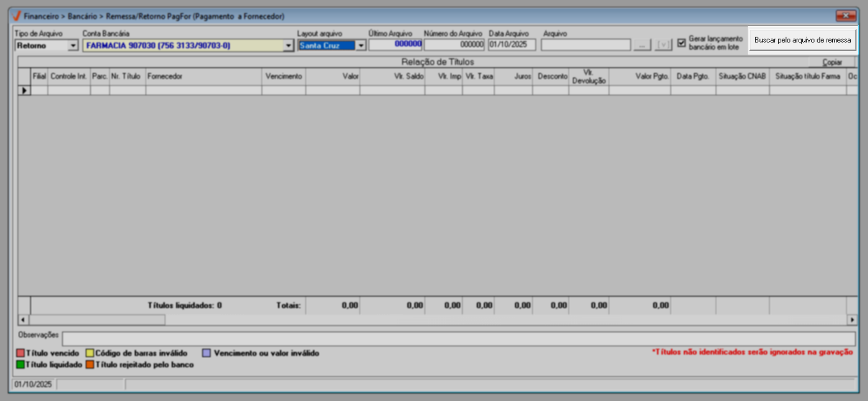Expand the Conta Bancária dropdown

pos(288,45)
